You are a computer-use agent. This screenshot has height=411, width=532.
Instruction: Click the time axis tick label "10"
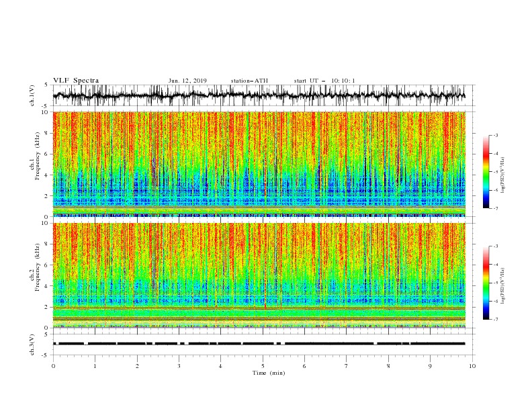point(472,366)
